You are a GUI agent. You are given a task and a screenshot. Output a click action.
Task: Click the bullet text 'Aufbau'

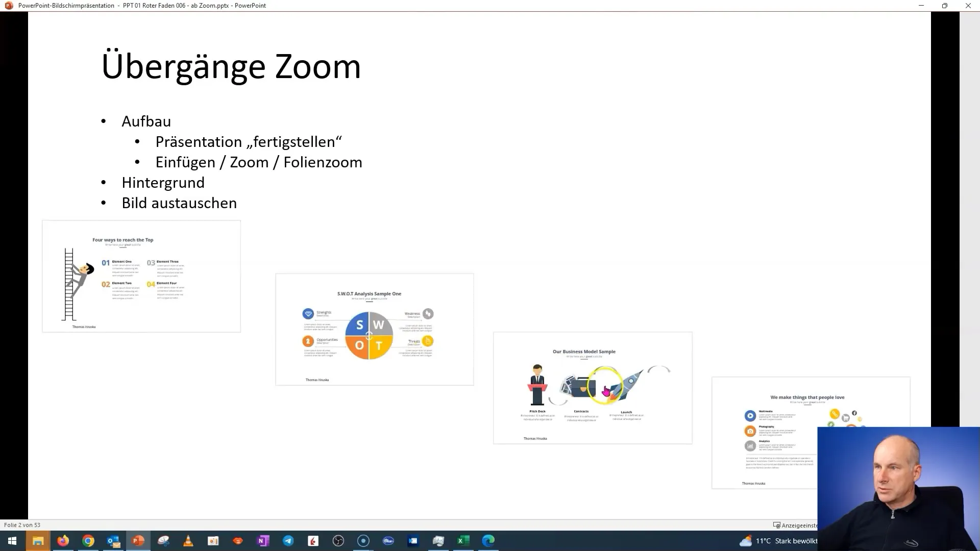click(146, 121)
